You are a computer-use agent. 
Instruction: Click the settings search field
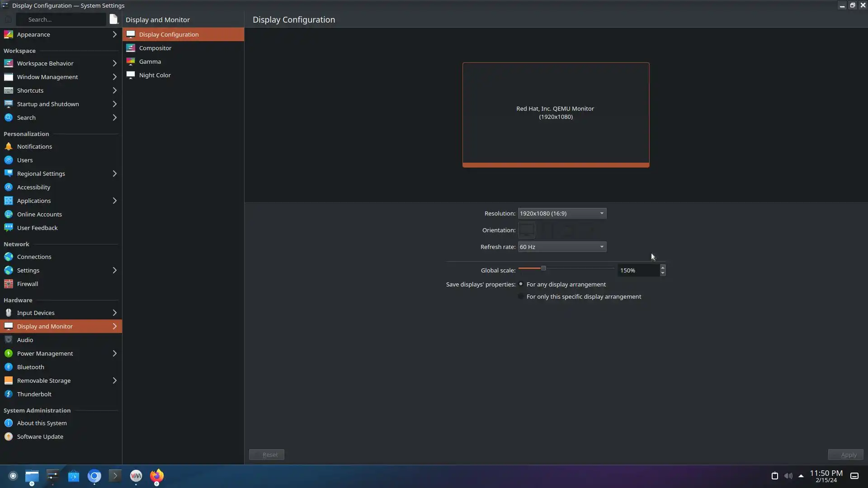tap(61, 19)
